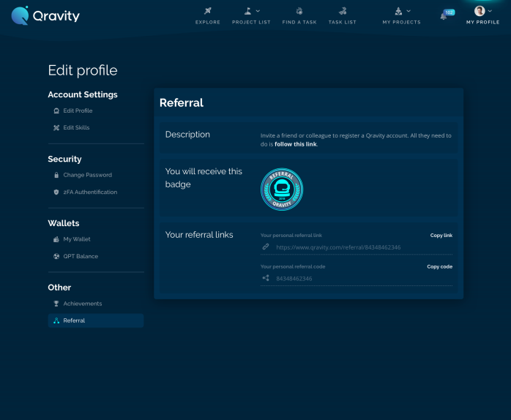Go to Edit Skills settings
This screenshot has height=420, width=511.
(x=76, y=128)
